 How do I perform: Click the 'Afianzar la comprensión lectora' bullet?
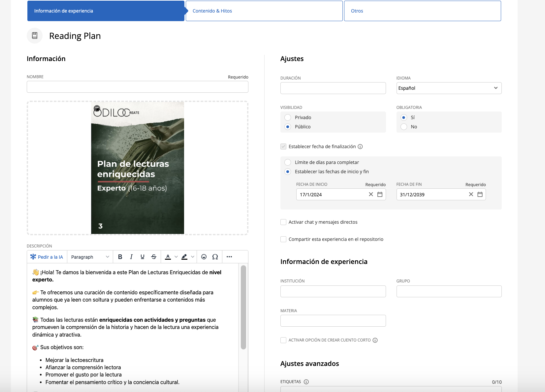click(x=83, y=367)
